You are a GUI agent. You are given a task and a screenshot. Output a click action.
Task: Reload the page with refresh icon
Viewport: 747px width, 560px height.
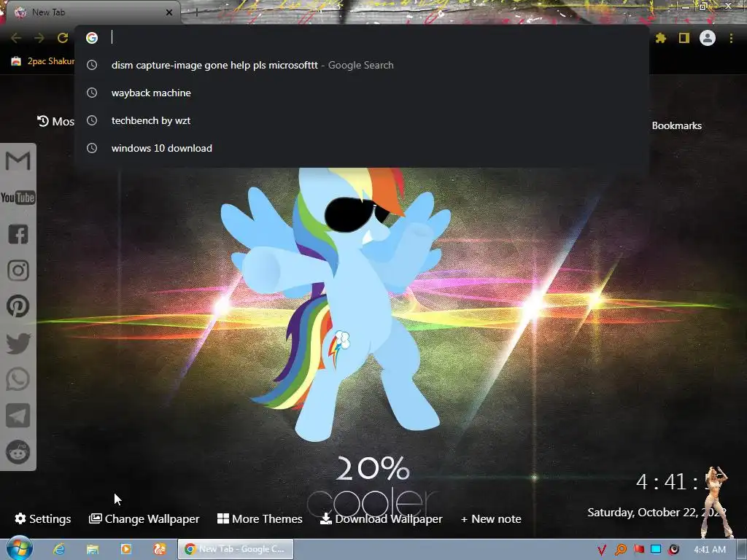click(63, 38)
